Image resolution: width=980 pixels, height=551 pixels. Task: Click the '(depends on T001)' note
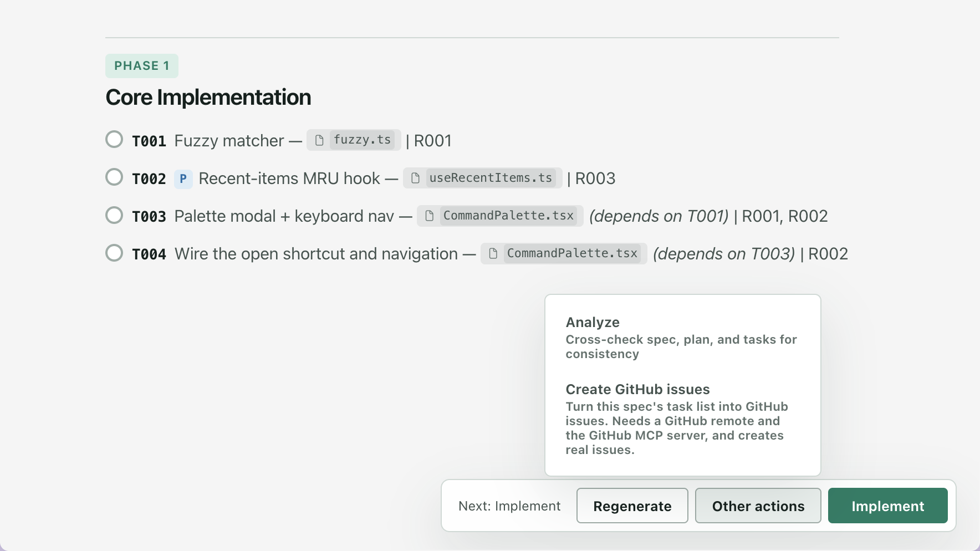(659, 216)
